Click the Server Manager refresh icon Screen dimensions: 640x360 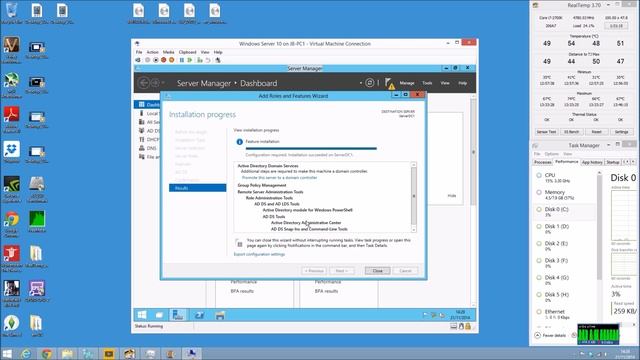pos(369,83)
